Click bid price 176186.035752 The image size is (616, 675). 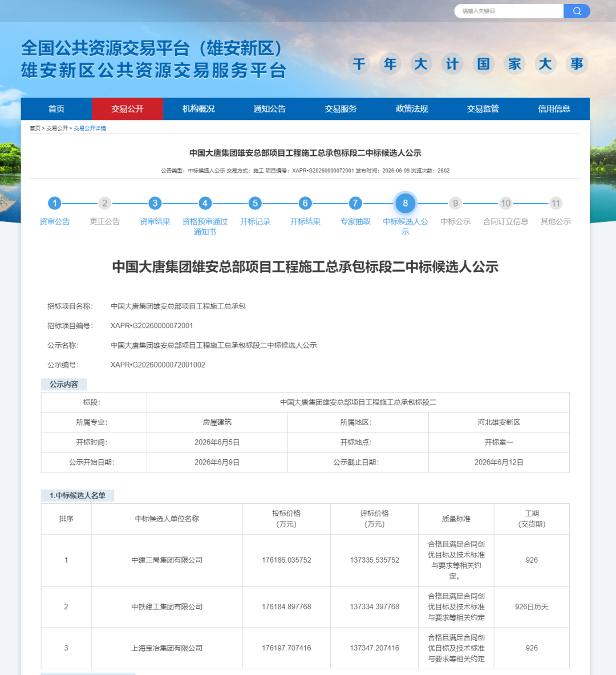tap(286, 560)
